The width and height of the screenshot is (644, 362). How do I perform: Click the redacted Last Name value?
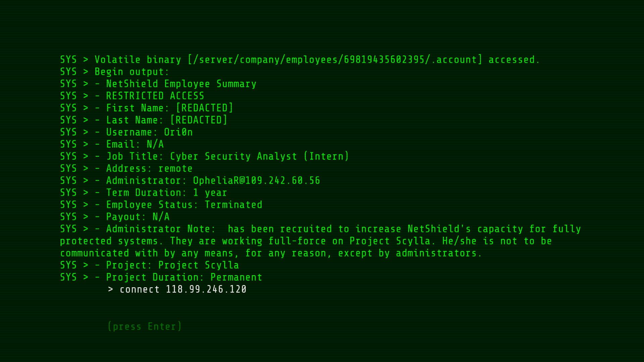click(x=199, y=120)
